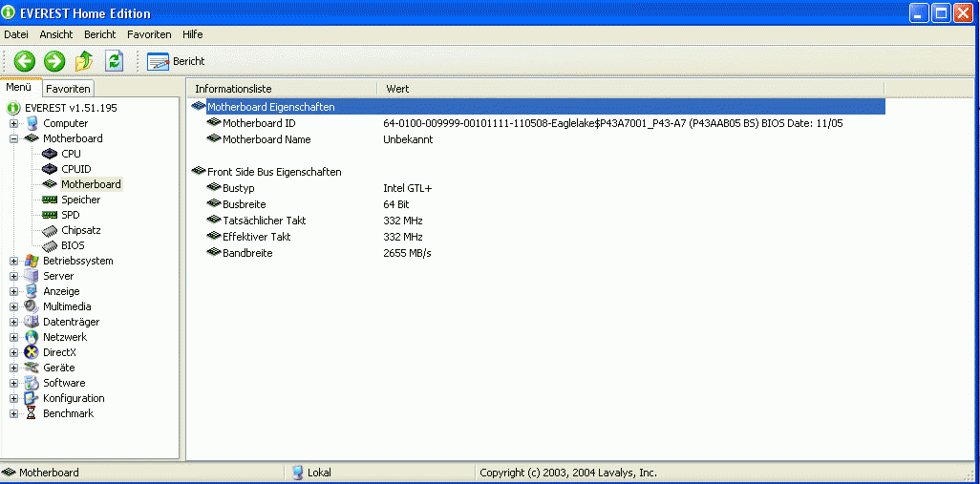Select the Tatsächlicher Takt row
Image resolution: width=980 pixels, height=484 pixels.
[x=538, y=221]
